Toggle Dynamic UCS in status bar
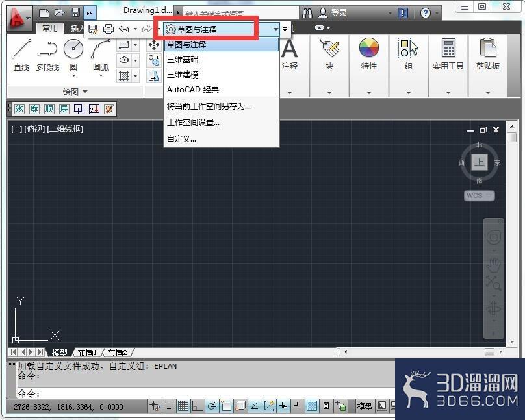Viewport: 525px width, 420px height. pos(269,406)
